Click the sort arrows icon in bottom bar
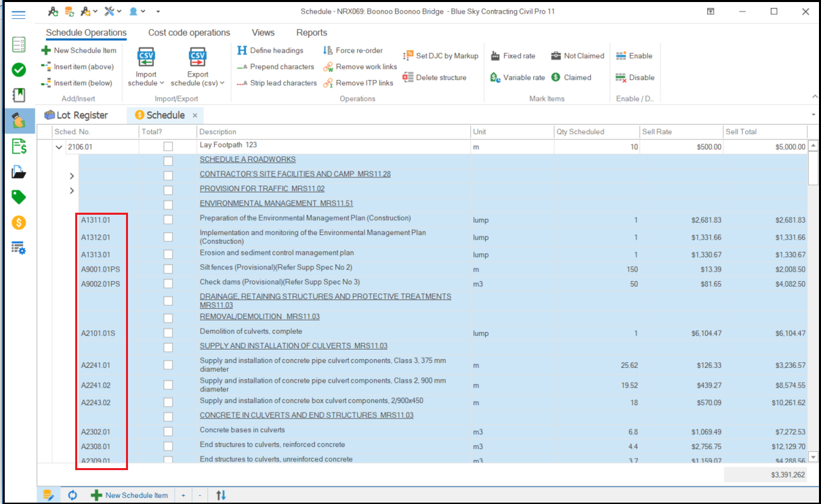The height and width of the screenshot is (504, 821). click(x=221, y=495)
